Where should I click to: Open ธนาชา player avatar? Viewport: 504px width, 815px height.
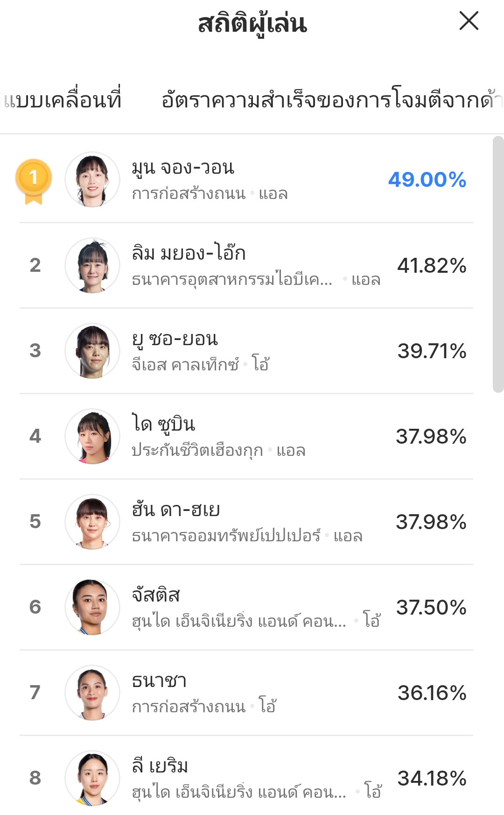[92, 693]
